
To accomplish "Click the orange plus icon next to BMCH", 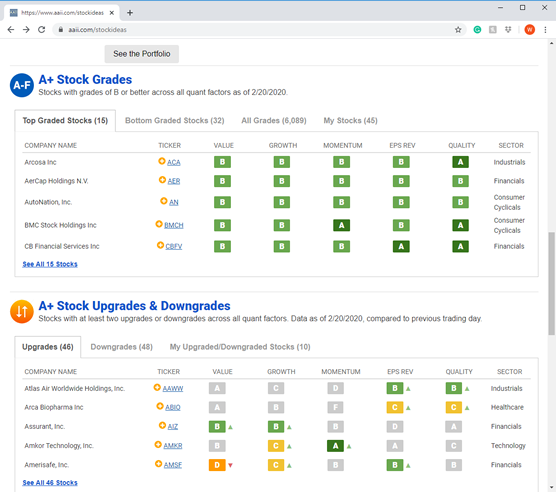I will [159, 224].
